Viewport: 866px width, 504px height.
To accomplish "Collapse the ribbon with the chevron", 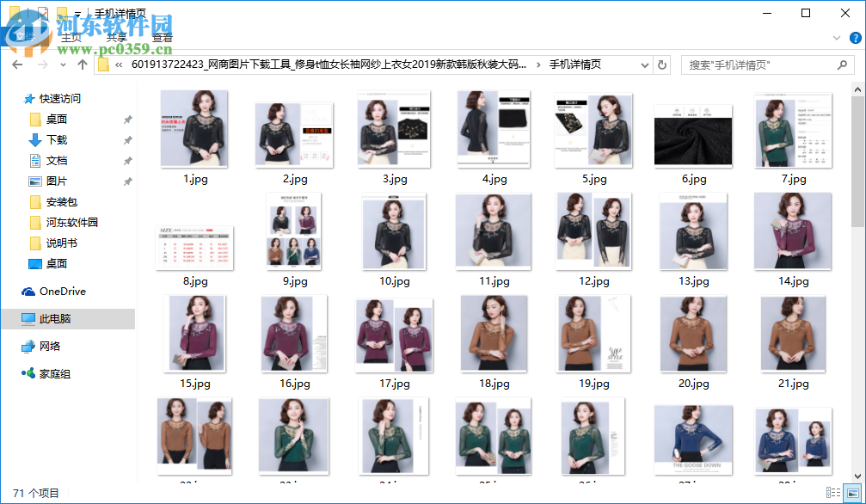I will coord(837,38).
